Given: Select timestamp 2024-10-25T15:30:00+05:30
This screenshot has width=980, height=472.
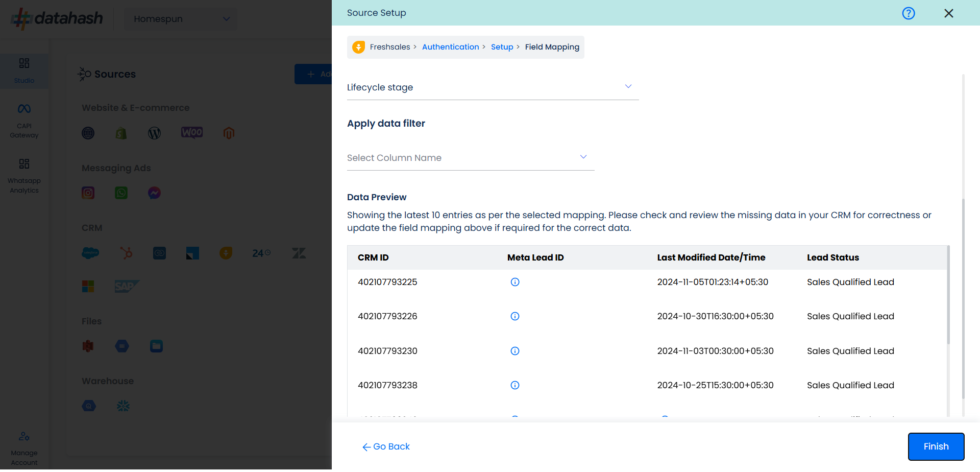Looking at the screenshot, I should coord(715,385).
